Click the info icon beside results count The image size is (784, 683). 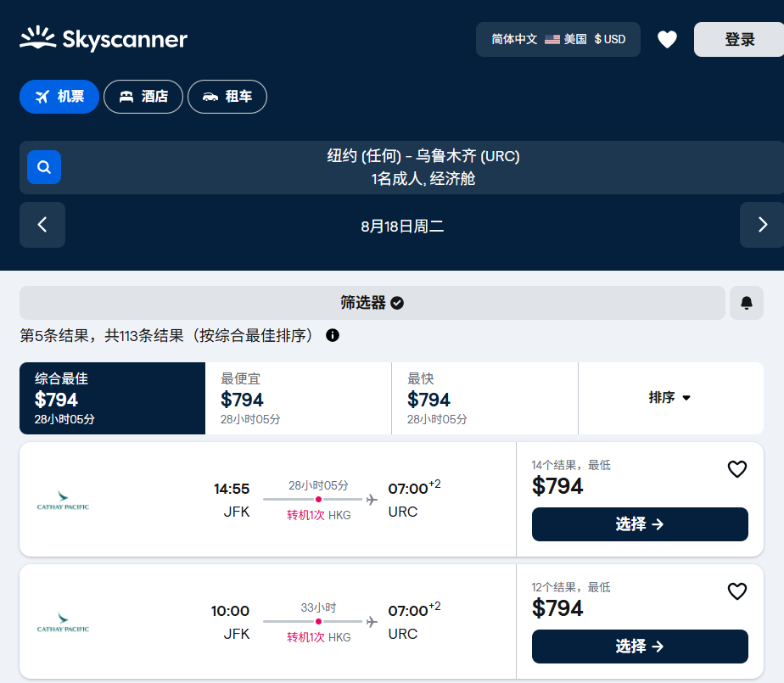pos(333,335)
